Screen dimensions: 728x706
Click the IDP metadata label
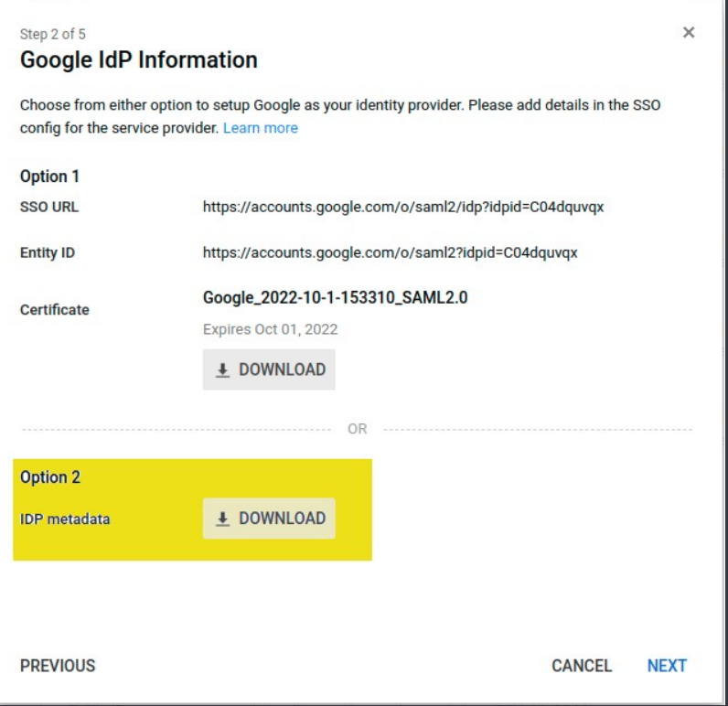pyautogui.click(x=65, y=519)
